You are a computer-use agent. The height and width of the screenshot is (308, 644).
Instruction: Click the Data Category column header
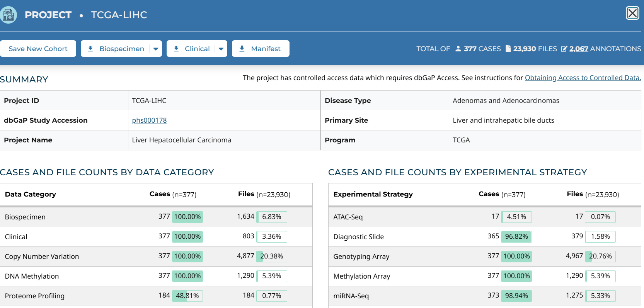point(31,194)
